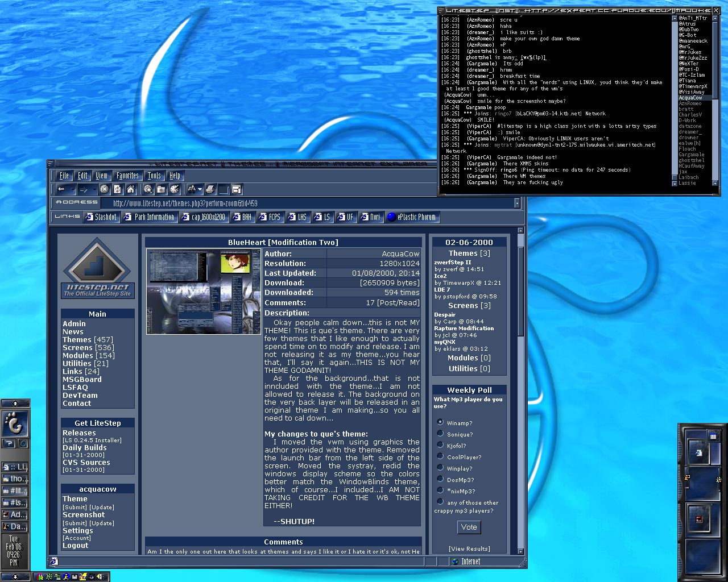Select the Winplay? poll option
Screen dimensions: 728x582
click(440, 468)
